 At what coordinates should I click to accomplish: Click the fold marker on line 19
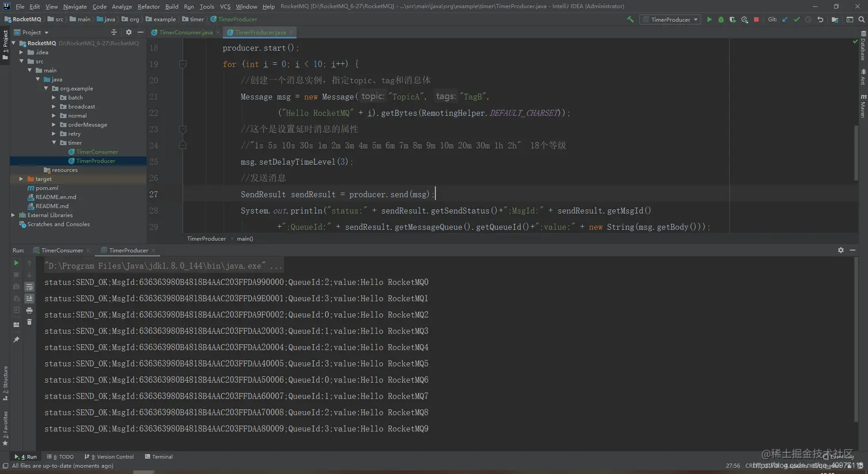tap(183, 64)
